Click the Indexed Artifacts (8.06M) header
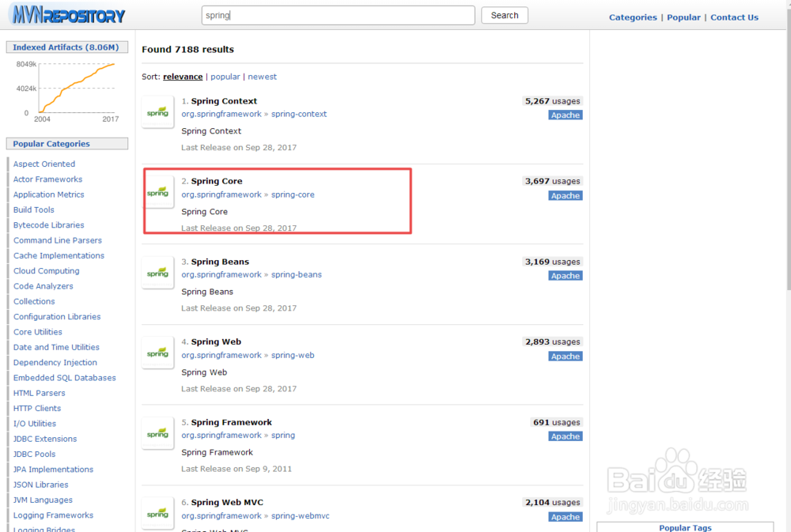This screenshot has width=791, height=532. pyautogui.click(x=66, y=47)
